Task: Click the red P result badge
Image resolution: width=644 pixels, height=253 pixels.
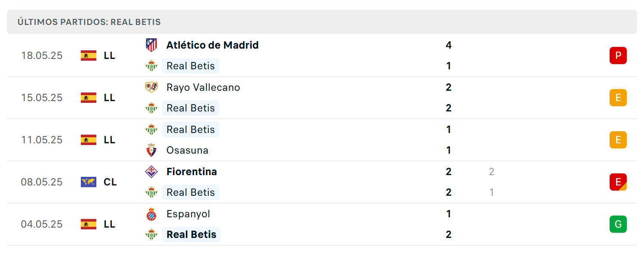Action: (x=618, y=56)
